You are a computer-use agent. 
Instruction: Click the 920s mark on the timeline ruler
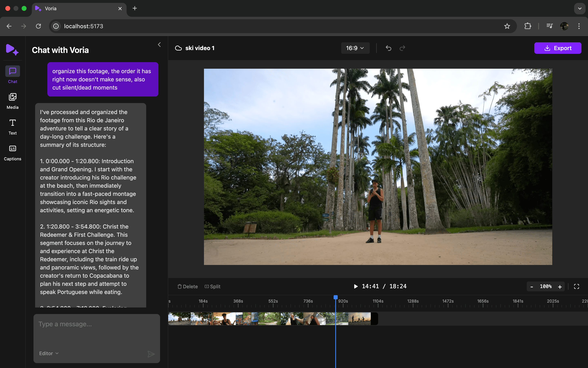tap(343, 301)
